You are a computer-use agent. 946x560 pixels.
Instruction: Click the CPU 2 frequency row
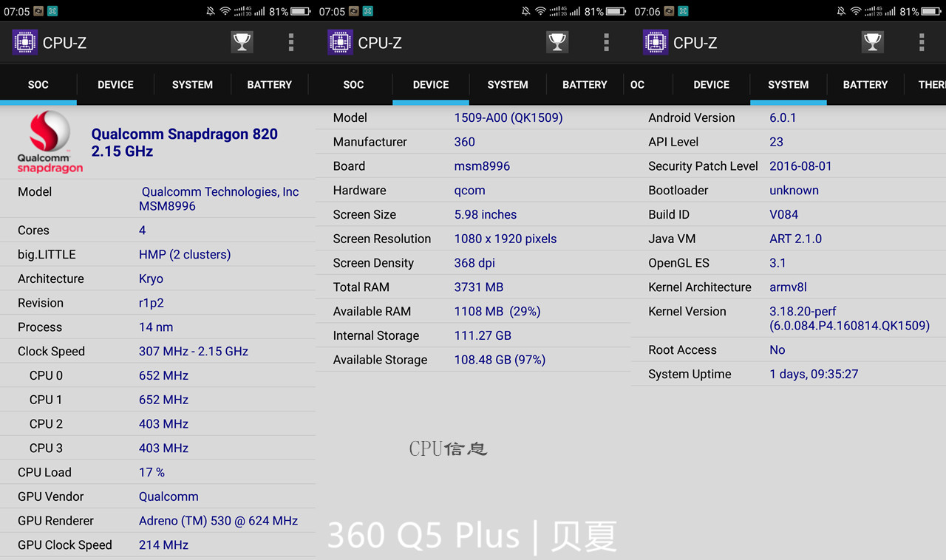157,424
